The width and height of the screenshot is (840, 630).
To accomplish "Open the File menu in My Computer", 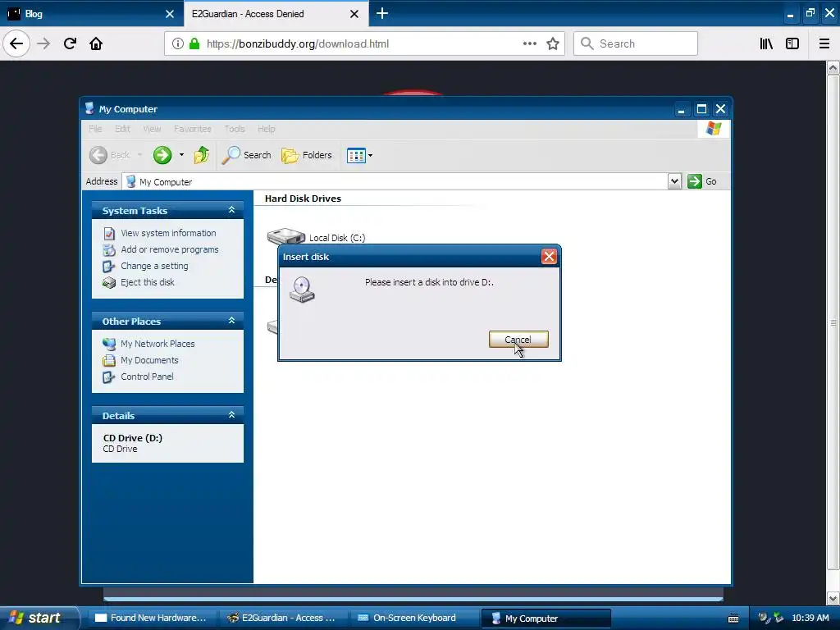I will tap(95, 129).
